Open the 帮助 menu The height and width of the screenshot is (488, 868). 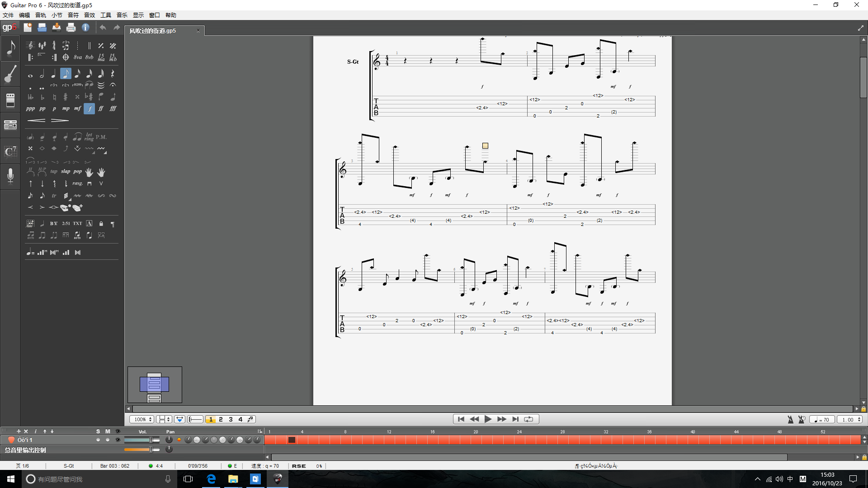coord(171,15)
